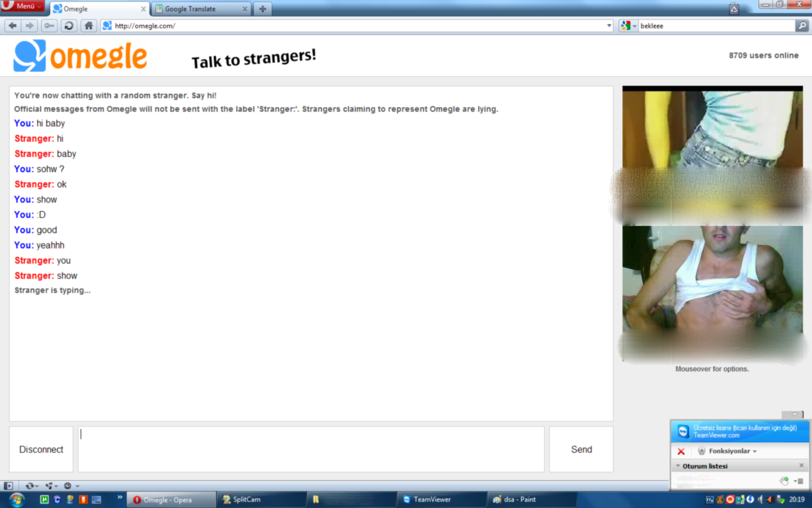Collapse the Oturum listesi section
The image size is (812, 508).
678,466
